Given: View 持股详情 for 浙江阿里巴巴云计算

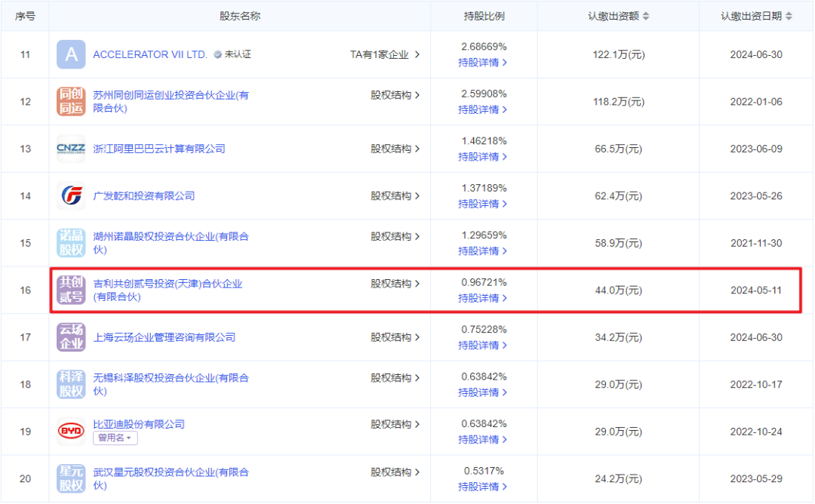Looking at the screenshot, I should point(483,157).
